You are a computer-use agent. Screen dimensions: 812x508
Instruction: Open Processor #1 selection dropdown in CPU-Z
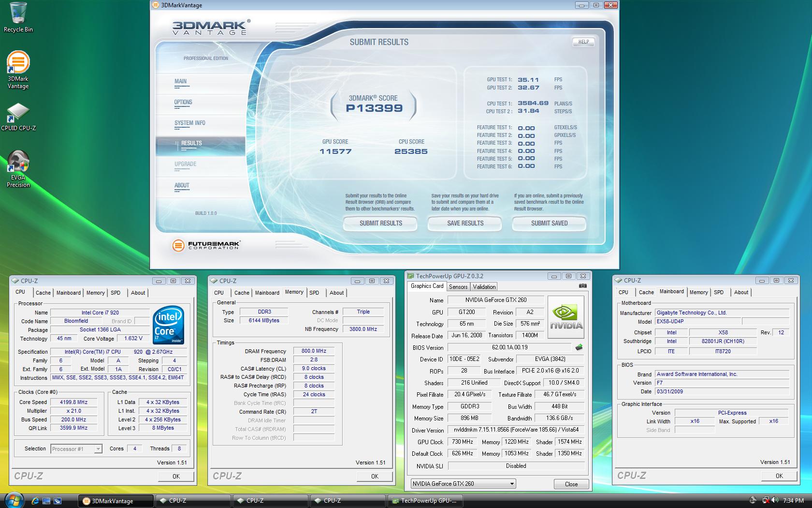click(x=76, y=449)
